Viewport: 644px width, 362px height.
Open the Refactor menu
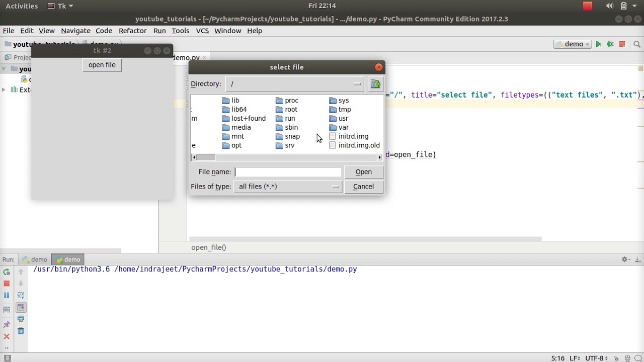pyautogui.click(x=132, y=31)
